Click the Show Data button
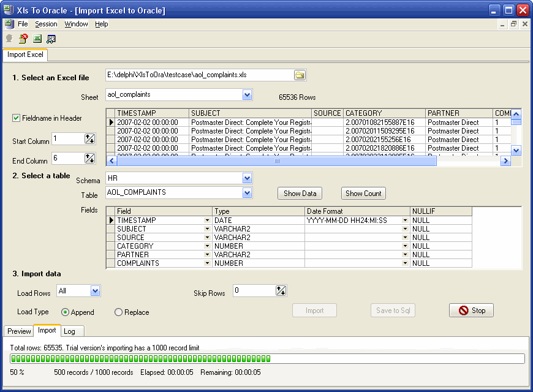 [300, 194]
